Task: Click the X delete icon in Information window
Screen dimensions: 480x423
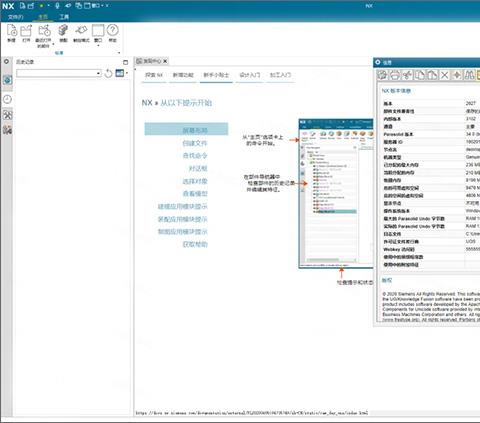Action: [444, 75]
